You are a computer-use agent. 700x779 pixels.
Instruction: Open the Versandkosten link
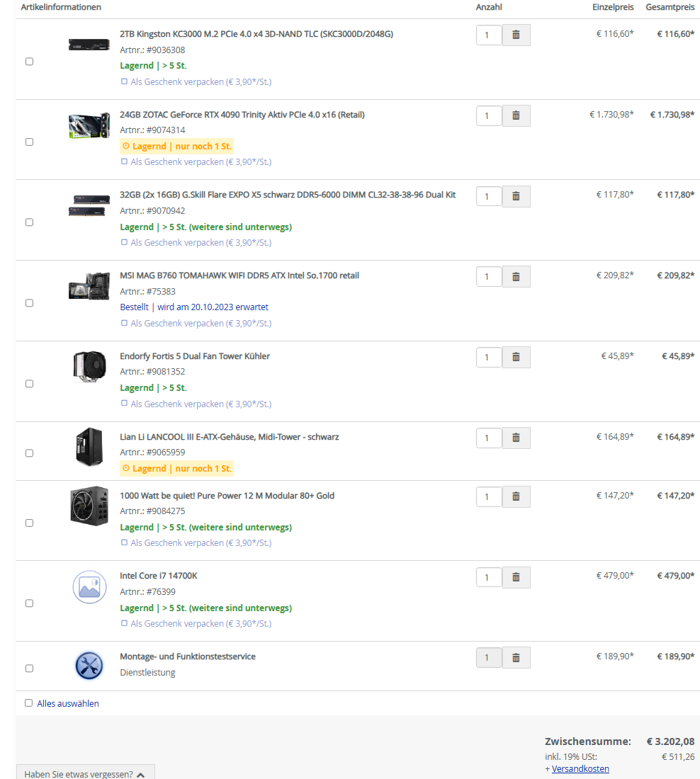(580, 768)
